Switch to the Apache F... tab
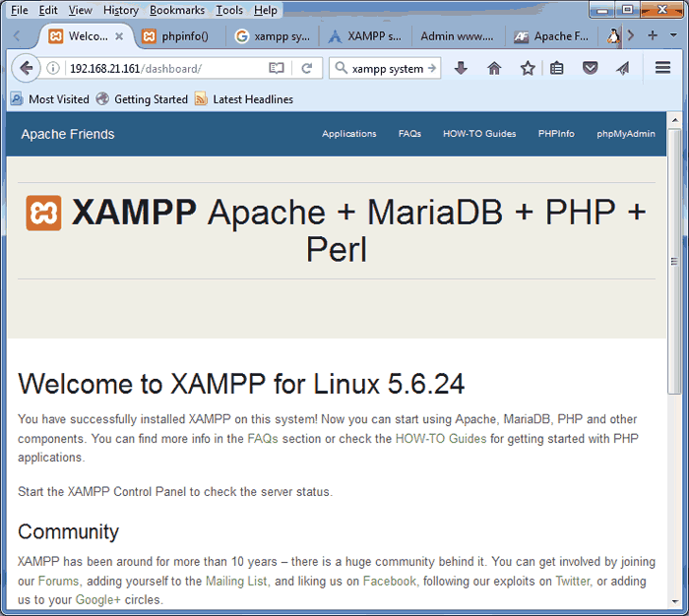 click(553, 36)
